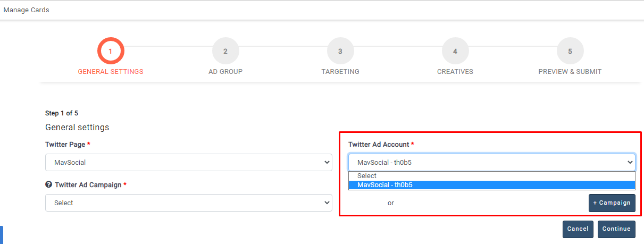Open the Twitter Page dropdown
This screenshot has width=644, height=244.
tap(188, 163)
